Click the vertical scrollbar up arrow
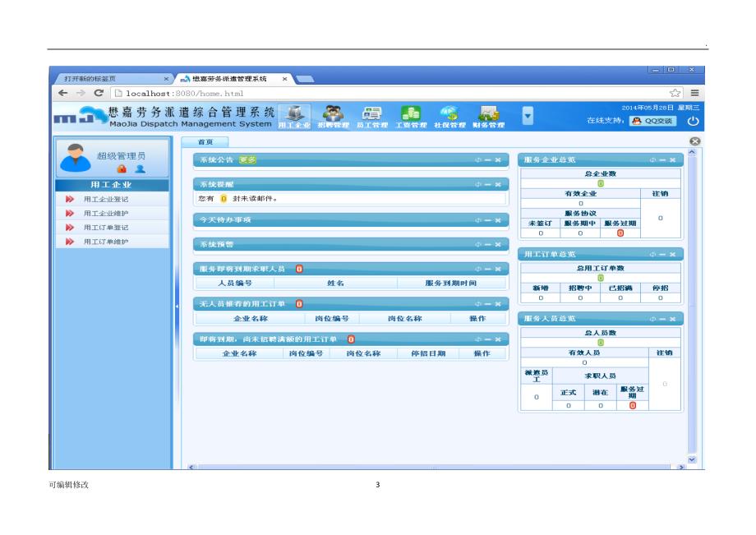This screenshot has height=535, width=756. pos(692,152)
